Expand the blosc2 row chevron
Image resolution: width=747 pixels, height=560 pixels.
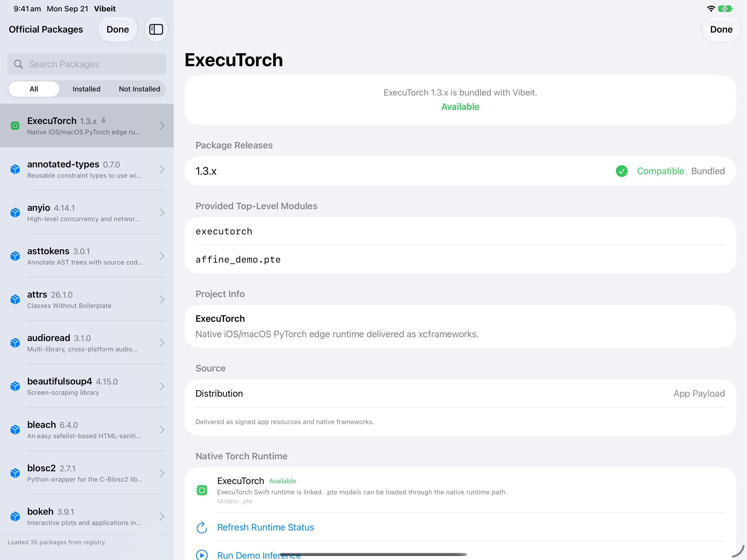pos(162,473)
